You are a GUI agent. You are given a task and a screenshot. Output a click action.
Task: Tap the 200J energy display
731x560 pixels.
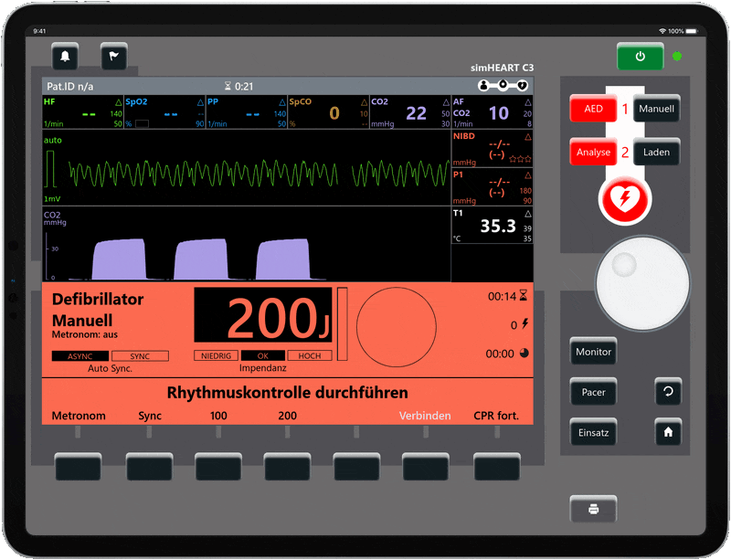263,315
